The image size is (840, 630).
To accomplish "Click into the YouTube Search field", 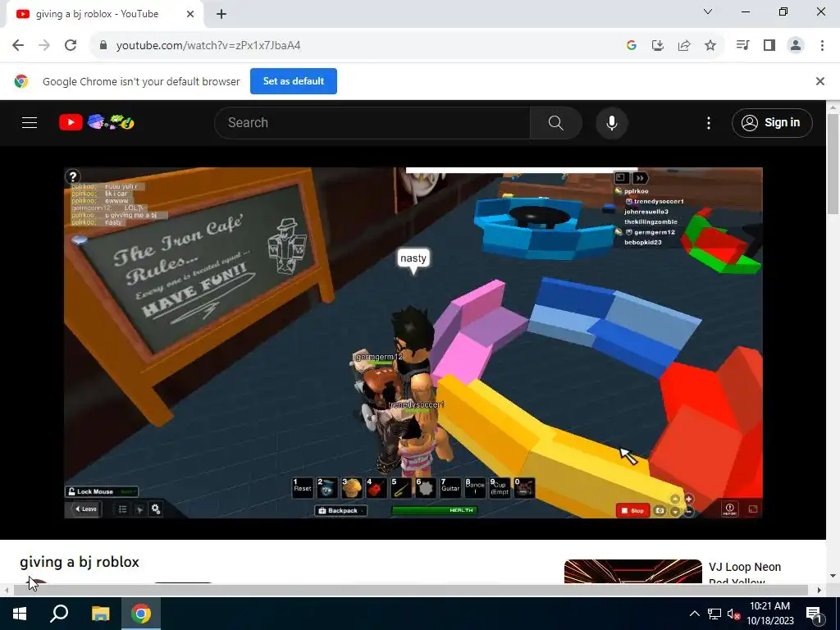I will [x=372, y=123].
